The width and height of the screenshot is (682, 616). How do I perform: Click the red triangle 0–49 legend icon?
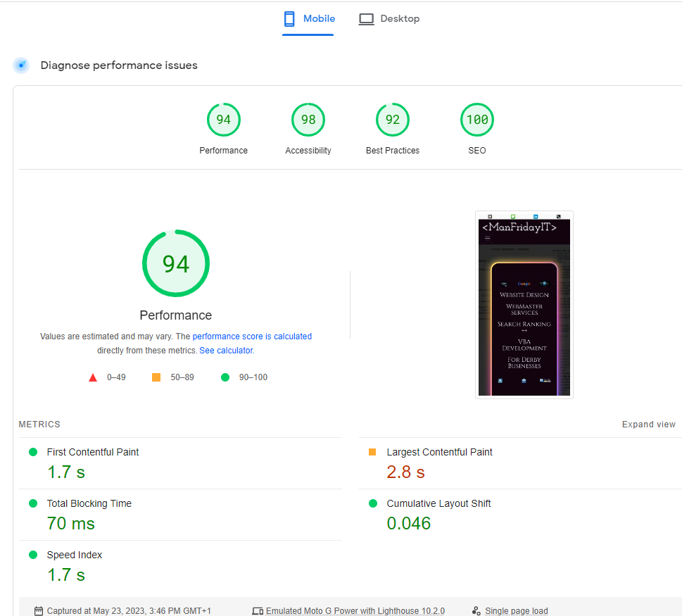pos(93,377)
